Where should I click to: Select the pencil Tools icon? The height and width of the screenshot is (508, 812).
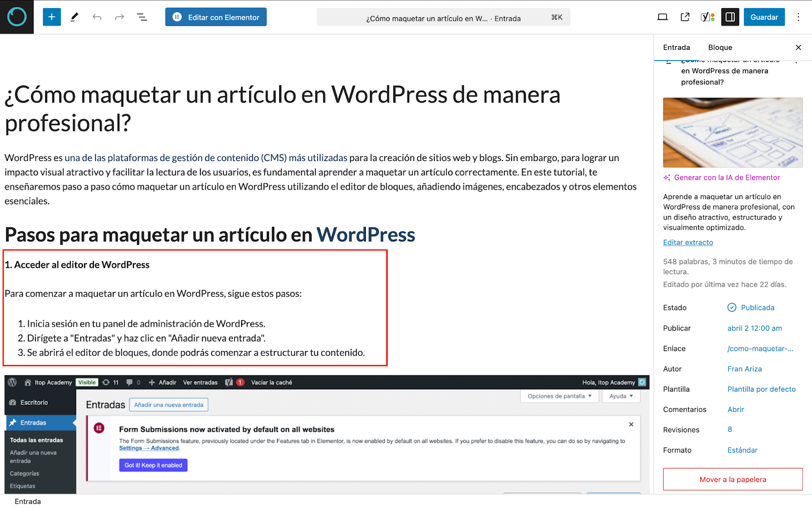[75, 17]
